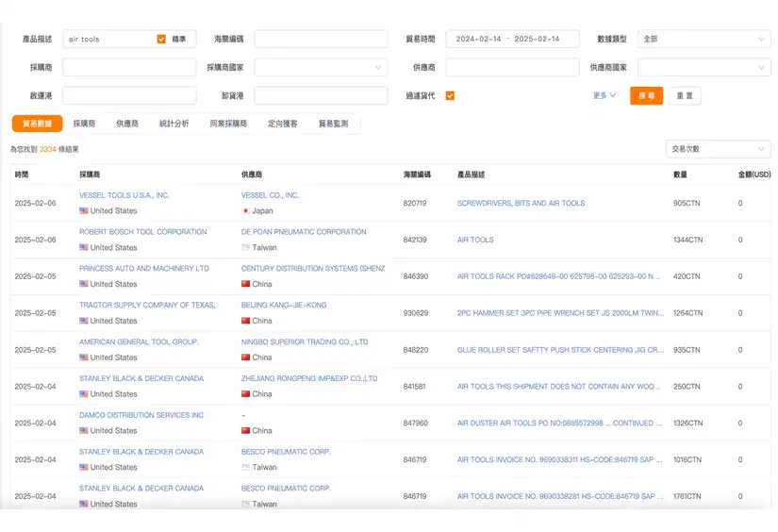
Task: Click the start date 2024-02-14
Action: (478, 39)
